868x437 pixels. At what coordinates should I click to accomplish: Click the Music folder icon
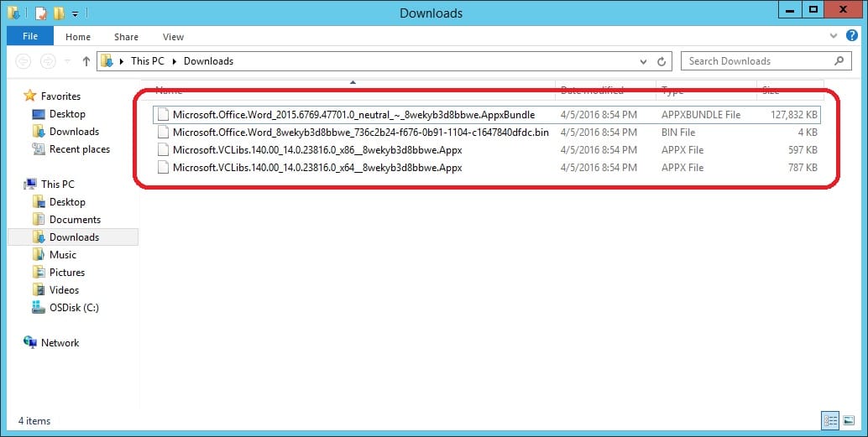[x=39, y=254]
